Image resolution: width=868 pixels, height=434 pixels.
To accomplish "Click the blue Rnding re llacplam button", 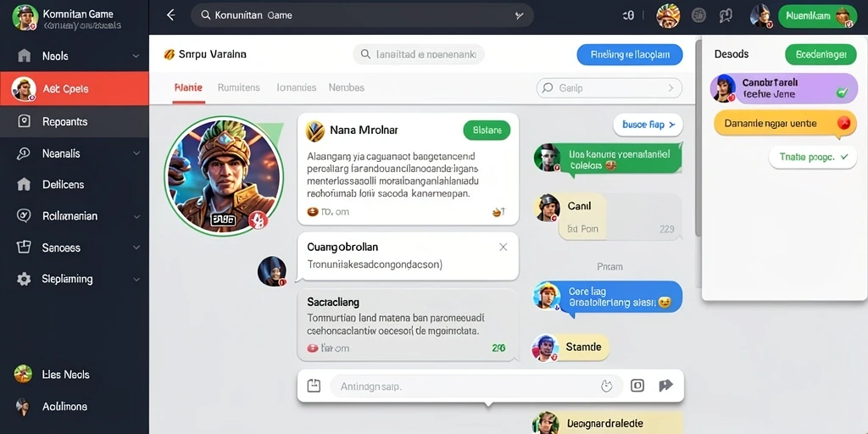I will pos(630,55).
